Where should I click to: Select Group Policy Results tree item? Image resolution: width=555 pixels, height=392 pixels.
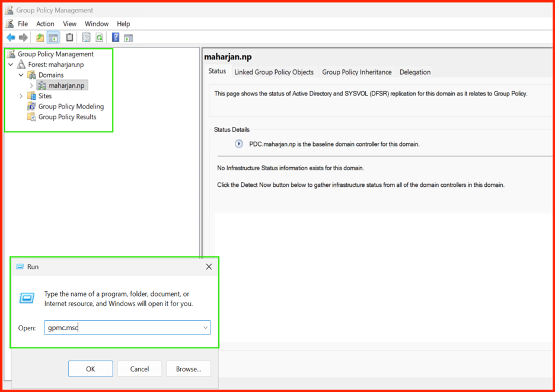[x=67, y=117]
